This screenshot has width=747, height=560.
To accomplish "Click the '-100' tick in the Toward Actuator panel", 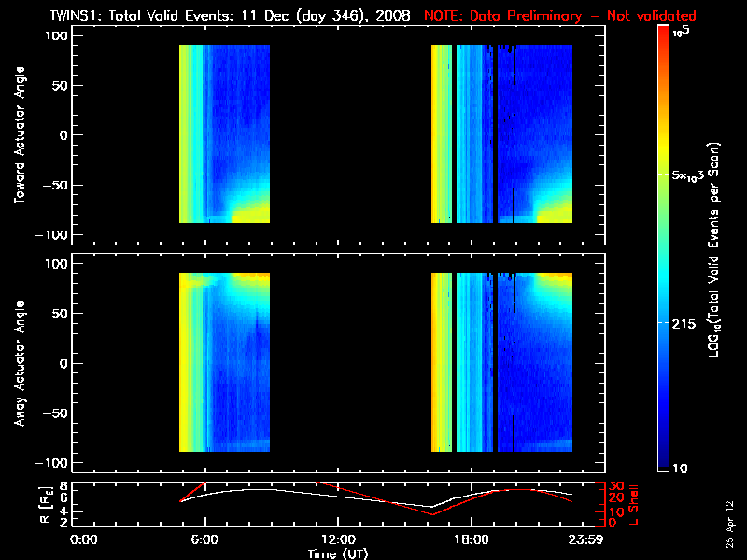I will coord(53,235).
